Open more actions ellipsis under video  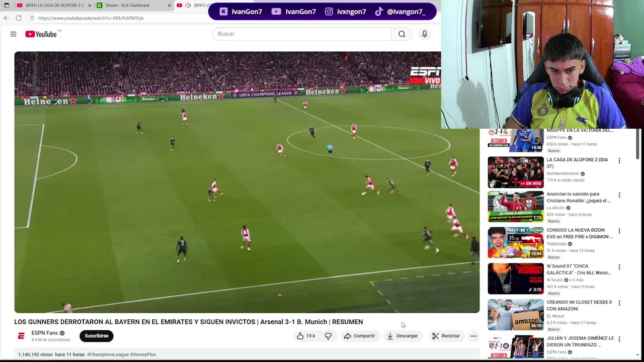[473, 336]
